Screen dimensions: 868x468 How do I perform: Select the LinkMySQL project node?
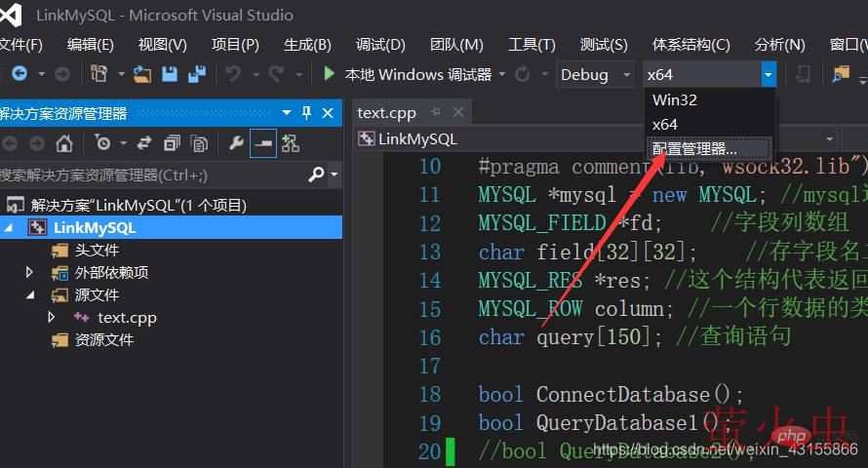[x=95, y=228]
